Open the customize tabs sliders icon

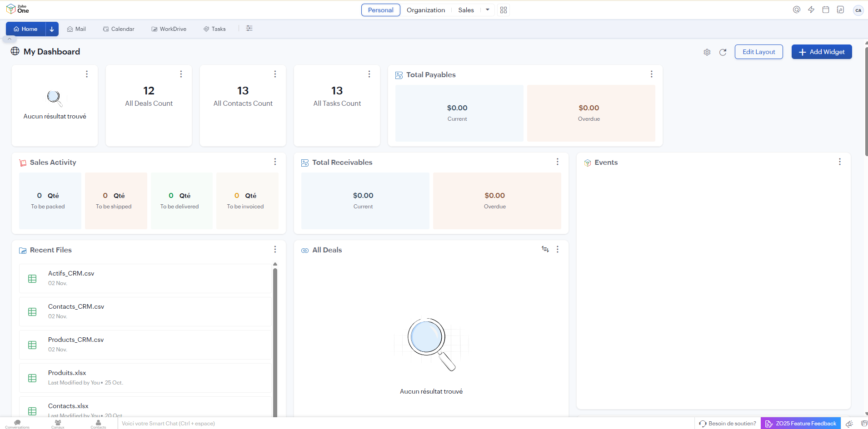pos(249,29)
